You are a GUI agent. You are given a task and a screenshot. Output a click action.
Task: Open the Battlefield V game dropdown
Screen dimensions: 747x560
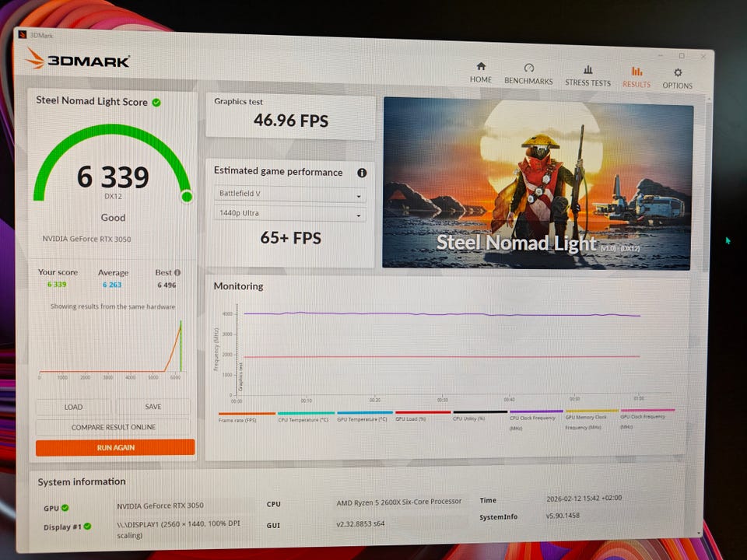[290, 194]
